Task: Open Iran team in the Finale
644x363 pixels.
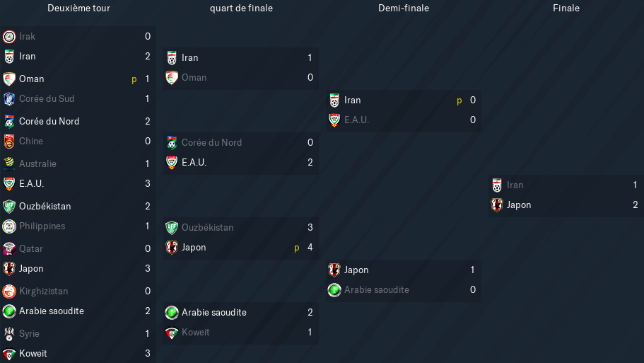Action: (515, 185)
